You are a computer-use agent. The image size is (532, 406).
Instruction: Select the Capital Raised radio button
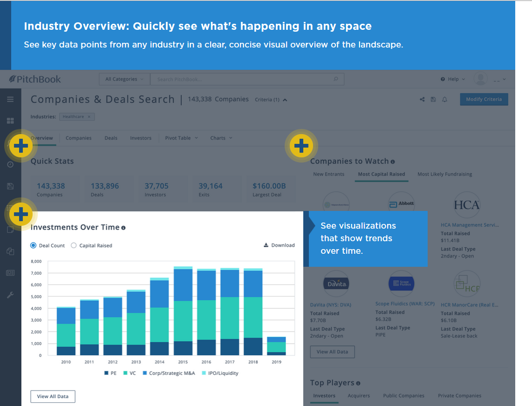(74, 245)
